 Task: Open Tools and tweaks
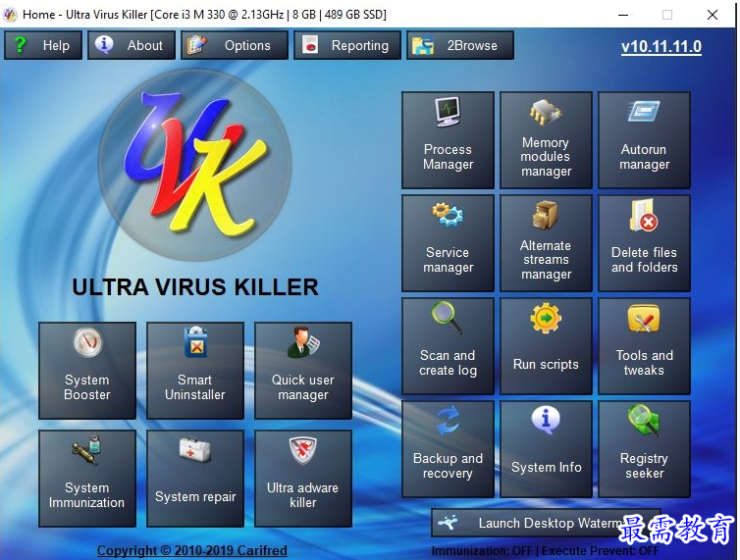644,346
